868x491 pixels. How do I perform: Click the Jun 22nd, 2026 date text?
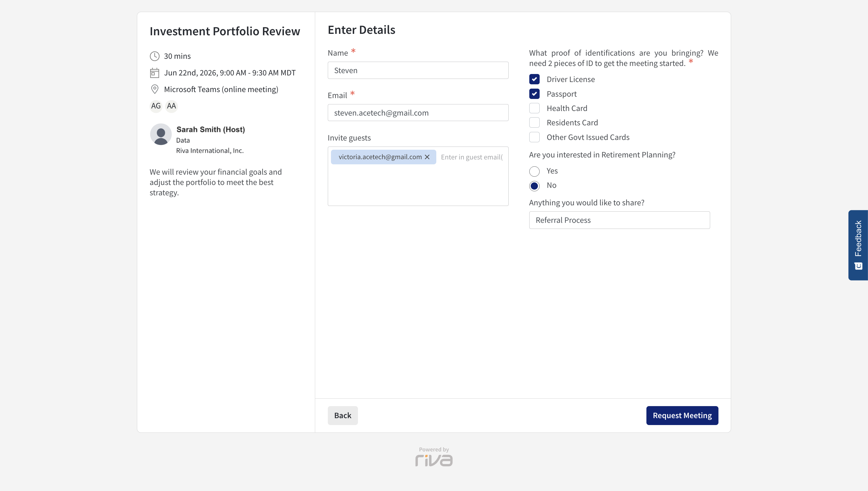coord(230,73)
